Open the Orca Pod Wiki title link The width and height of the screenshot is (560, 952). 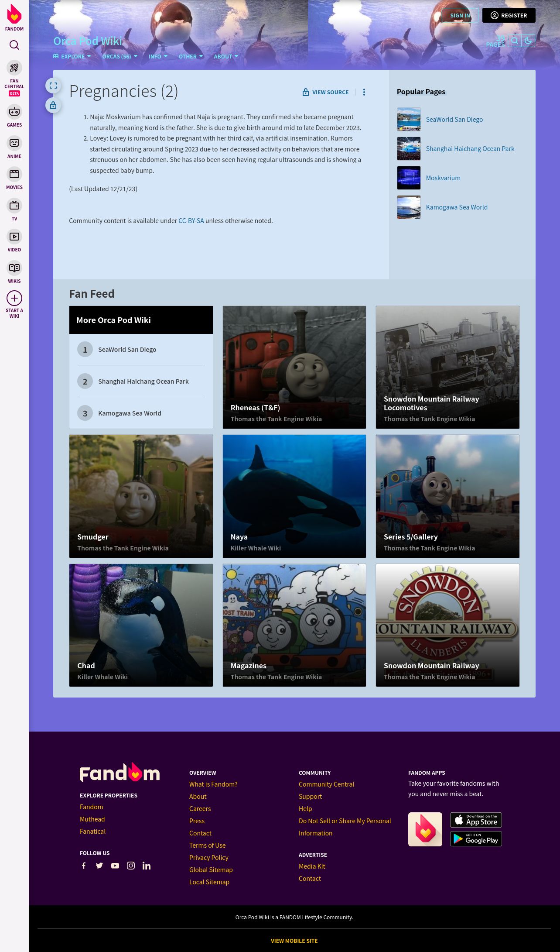click(x=88, y=41)
